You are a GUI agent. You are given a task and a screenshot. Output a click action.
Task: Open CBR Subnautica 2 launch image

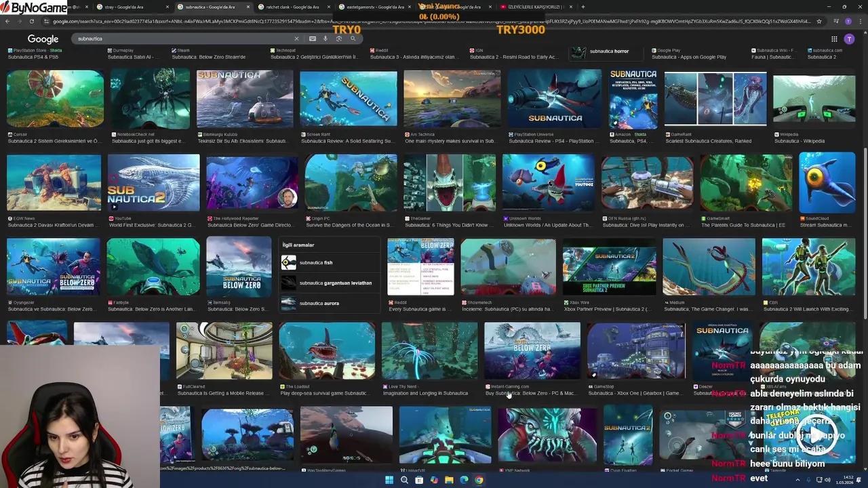point(809,266)
